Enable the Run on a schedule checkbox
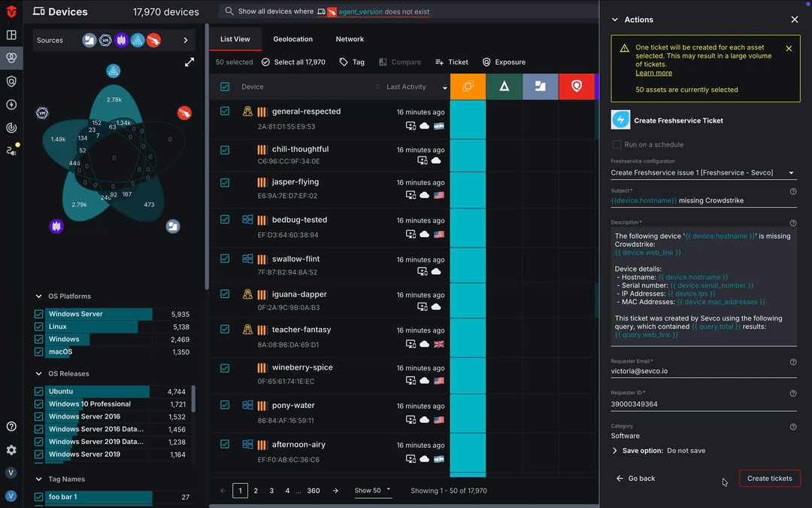Image resolution: width=812 pixels, height=508 pixels. [617, 144]
